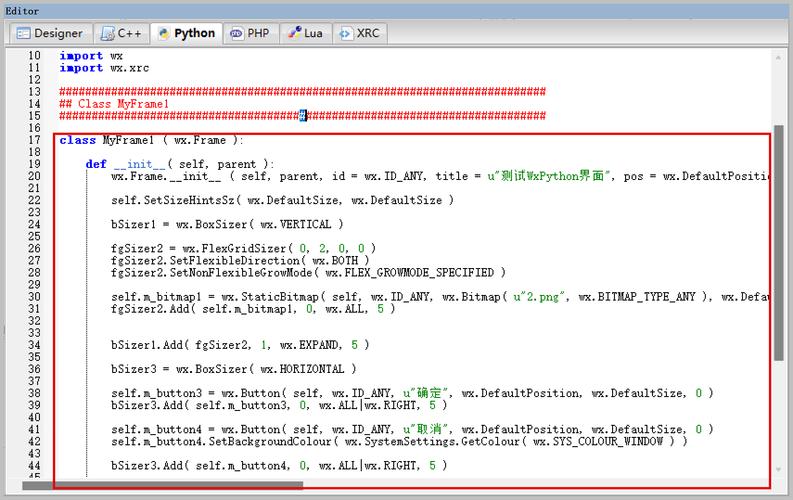
Task: Click line number 24 in margin
Action: point(34,224)
